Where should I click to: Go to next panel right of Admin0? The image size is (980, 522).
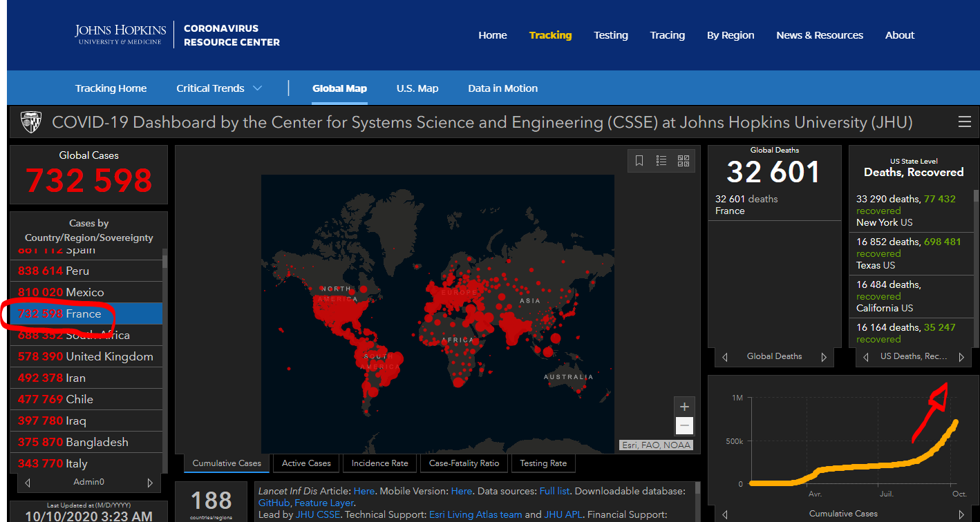point(150,483)
